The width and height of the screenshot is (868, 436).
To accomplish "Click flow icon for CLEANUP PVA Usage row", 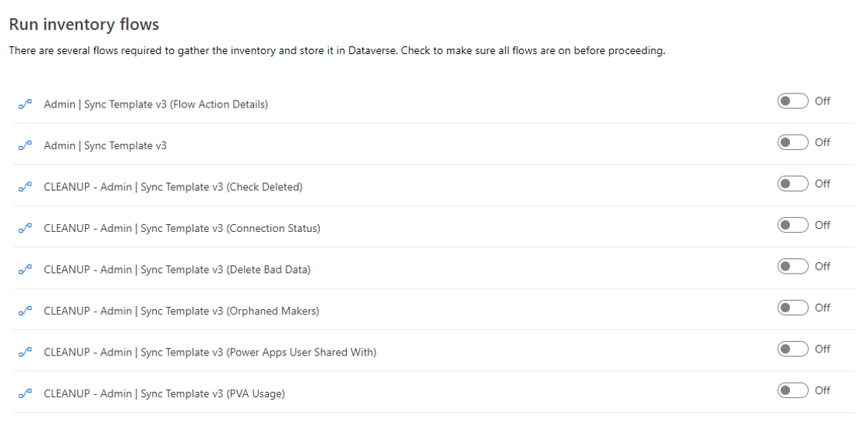I will click(x=25, y=394).
